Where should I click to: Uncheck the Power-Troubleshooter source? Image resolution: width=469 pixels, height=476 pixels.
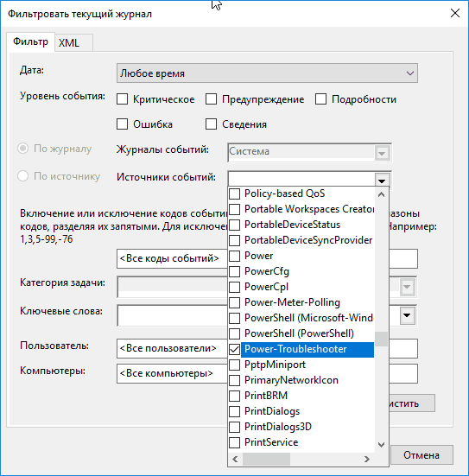click(x=234, y=349)
